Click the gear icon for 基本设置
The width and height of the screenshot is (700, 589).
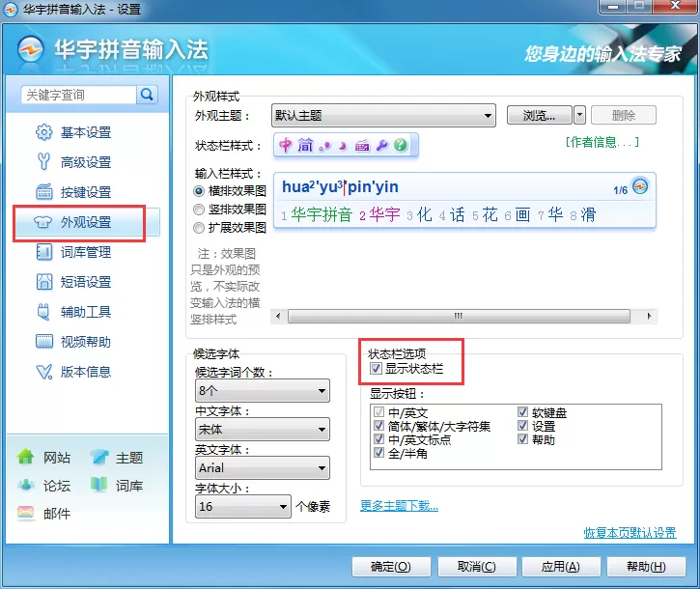43,132
